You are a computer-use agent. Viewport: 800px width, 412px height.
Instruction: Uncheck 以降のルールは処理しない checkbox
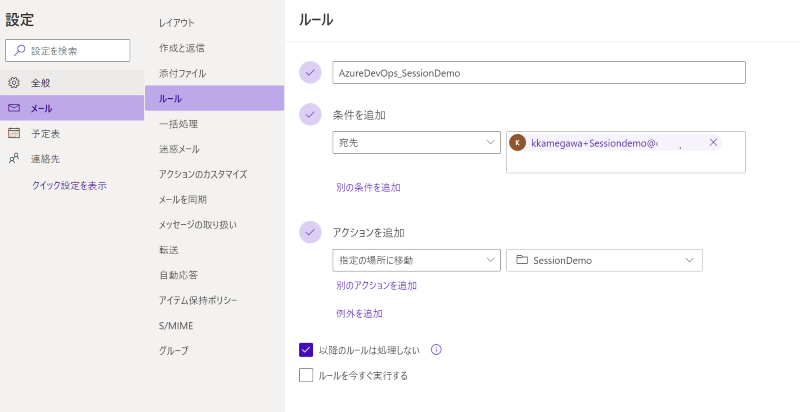[306, 350]
